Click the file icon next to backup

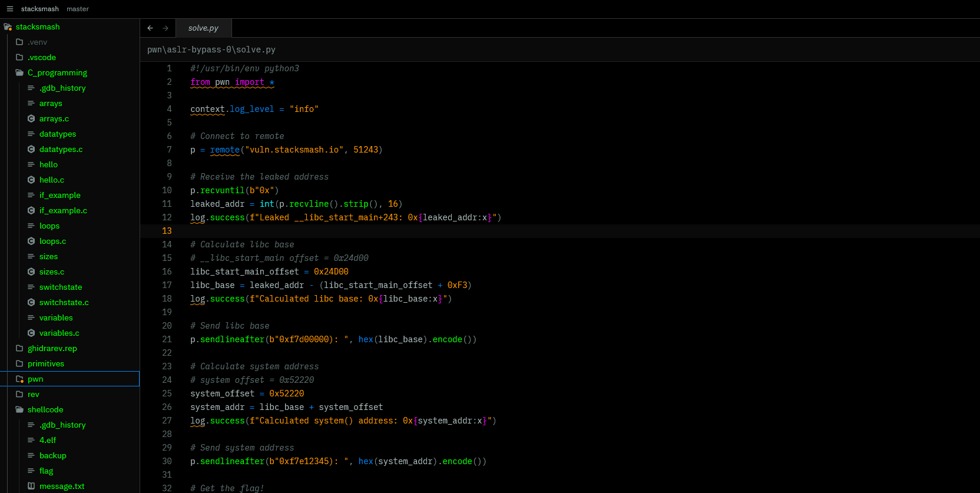(31, 455)
